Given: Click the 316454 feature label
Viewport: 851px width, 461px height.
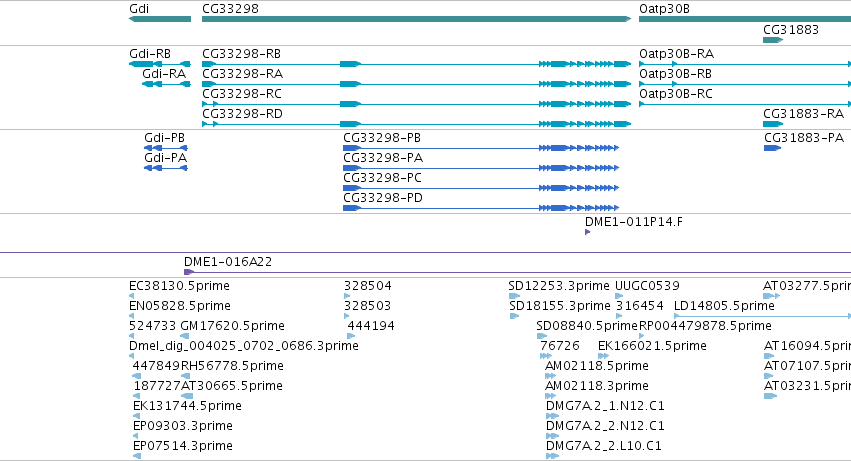Looking at the screenshot, I should point(640,306).
